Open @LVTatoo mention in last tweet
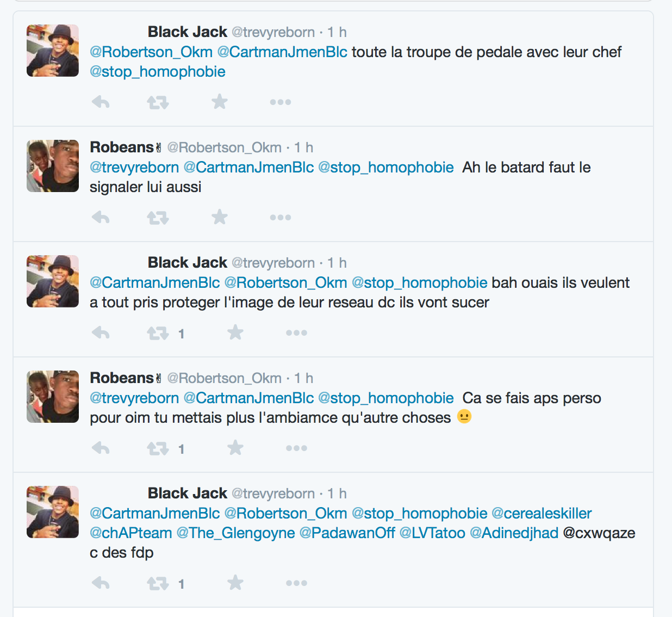 432,533
